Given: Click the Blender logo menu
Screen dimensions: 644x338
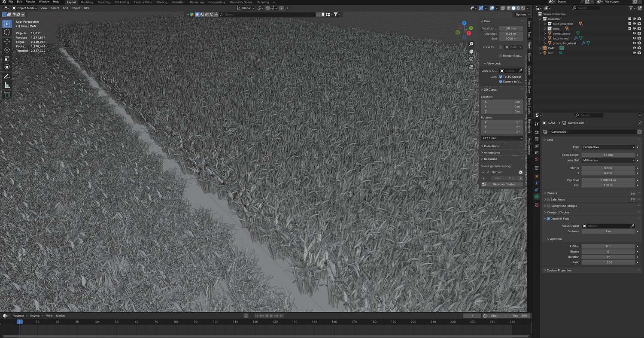Looking at the screenshot, I should 3,2.
